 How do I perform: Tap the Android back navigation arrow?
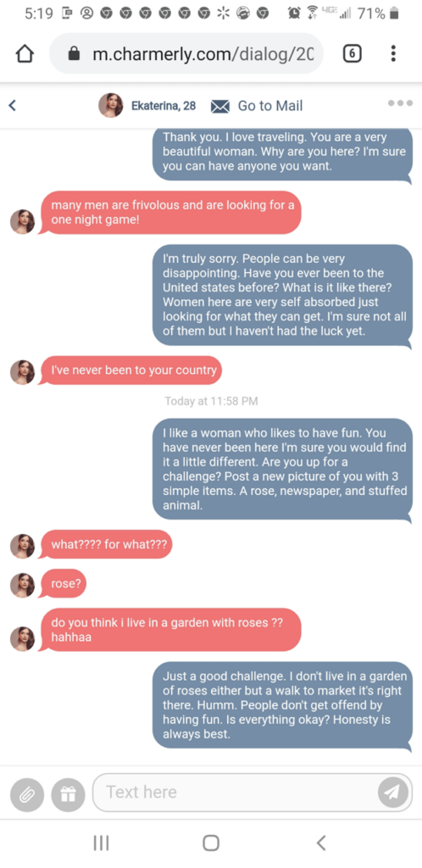321,843
